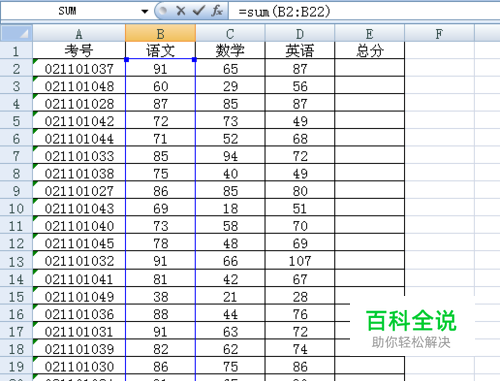Viewport: 500px width, 381px height.
Task: Click Chinese score 88 in row 16
Action: (x=160, y=314)
